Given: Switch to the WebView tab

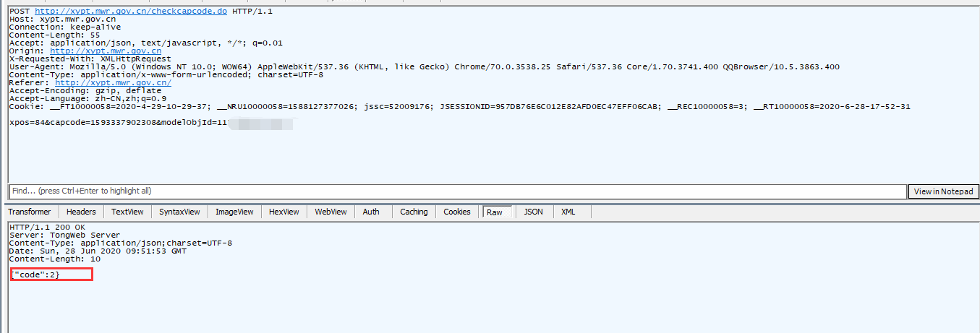Looking at the screenshot, I should tap(331, 212).
